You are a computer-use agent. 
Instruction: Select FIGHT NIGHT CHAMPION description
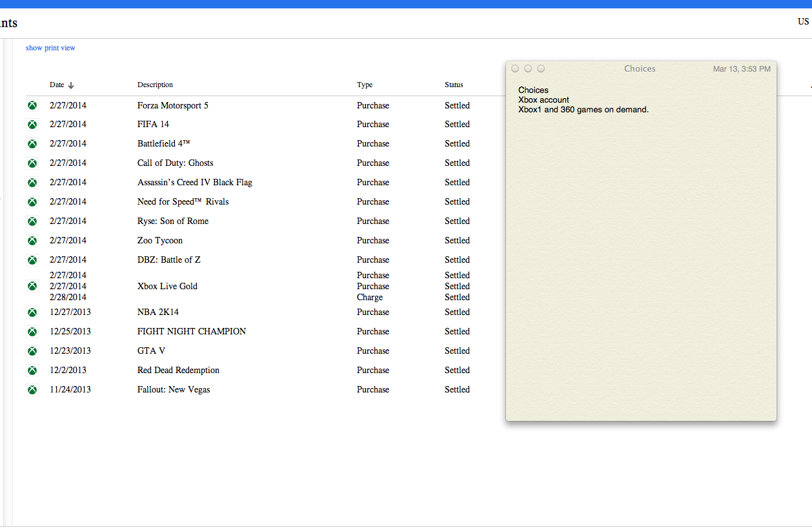coord(192,331)
